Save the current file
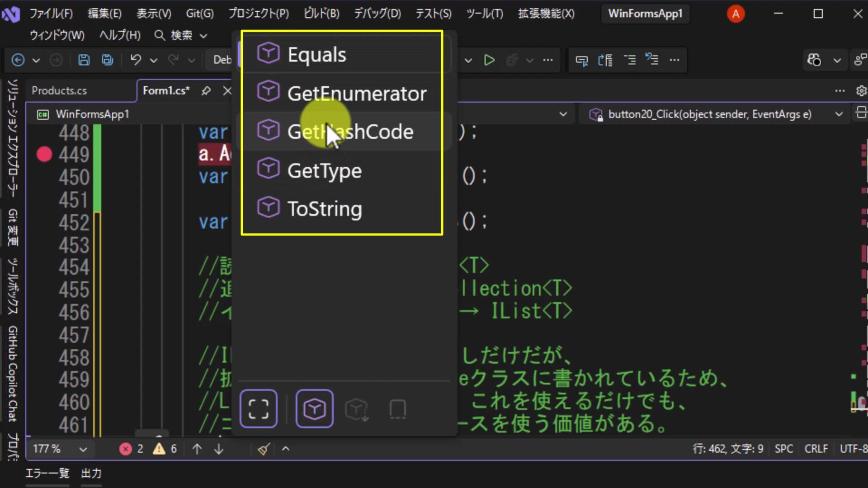 pyautogui.click(x=84, y=60)
